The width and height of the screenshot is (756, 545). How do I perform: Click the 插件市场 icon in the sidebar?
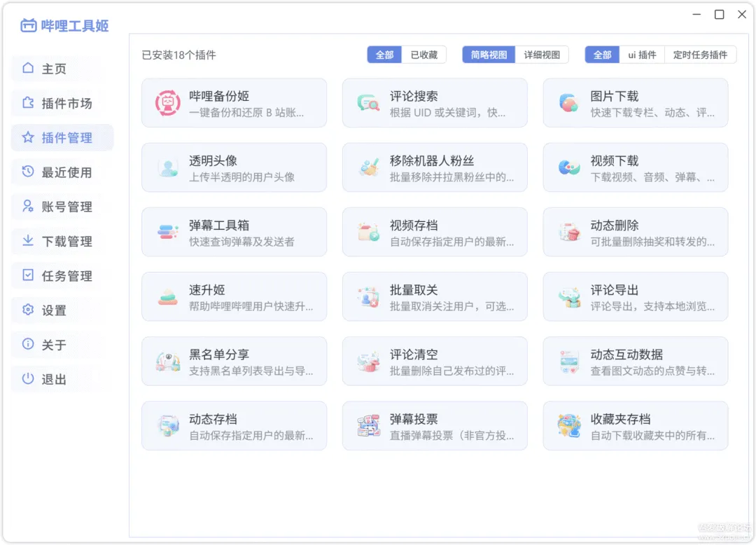pyautogui.click(x=28, y=103)
